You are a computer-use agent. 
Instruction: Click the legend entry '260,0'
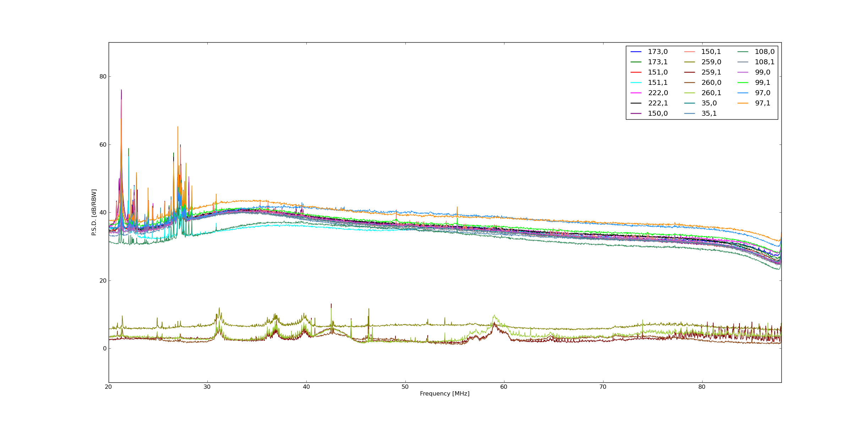click(703, 83)
